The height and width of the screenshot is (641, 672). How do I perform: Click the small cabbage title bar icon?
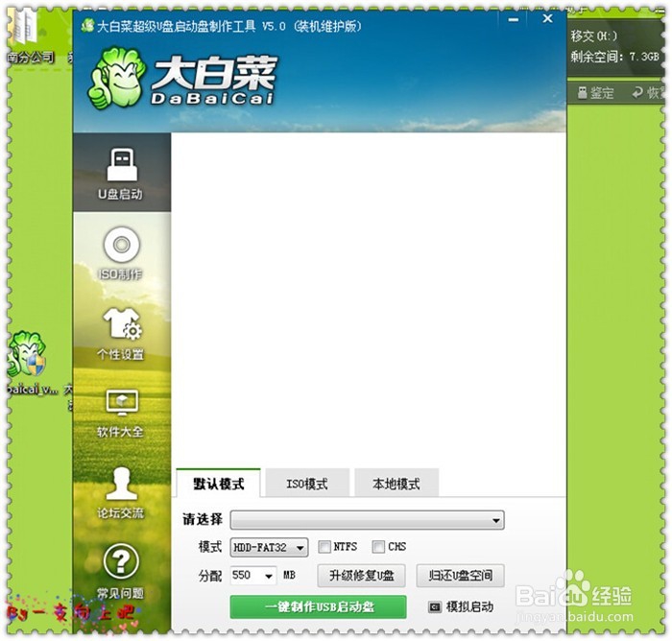pyautogui.click(x=88, y=26)
